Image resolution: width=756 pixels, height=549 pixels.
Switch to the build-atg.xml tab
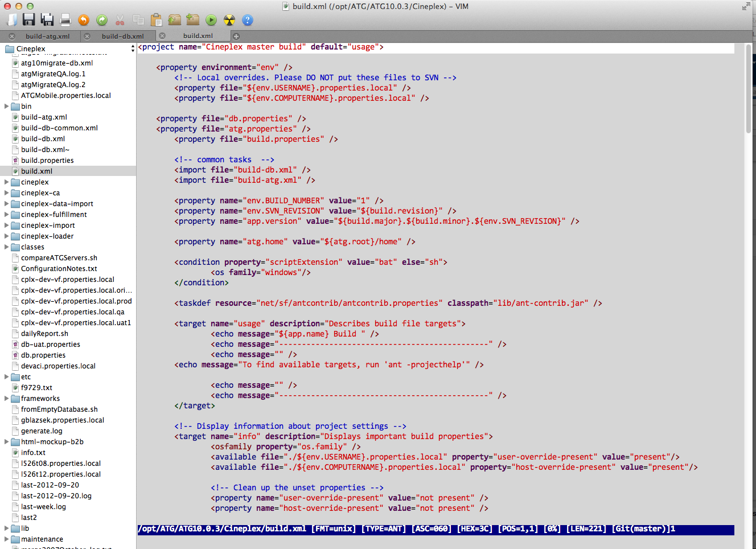point(48,36)
